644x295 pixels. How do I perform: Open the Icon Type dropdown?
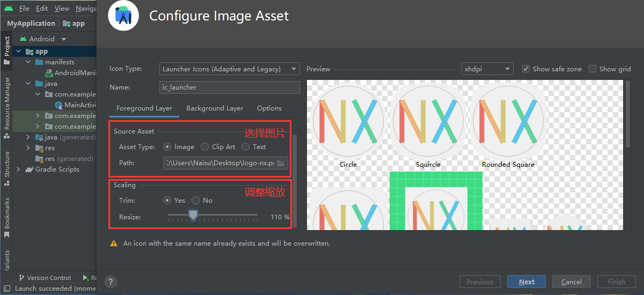(x=230, y=69)
